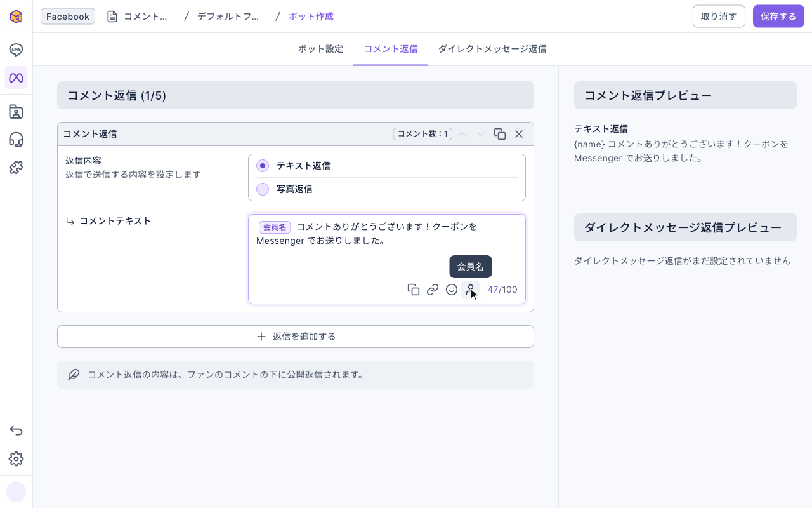The image size is (812, 508).
Task: Click the ダイレクトメッセージ返信がまだ設定されていません message
Action: [x=683, y=261]
